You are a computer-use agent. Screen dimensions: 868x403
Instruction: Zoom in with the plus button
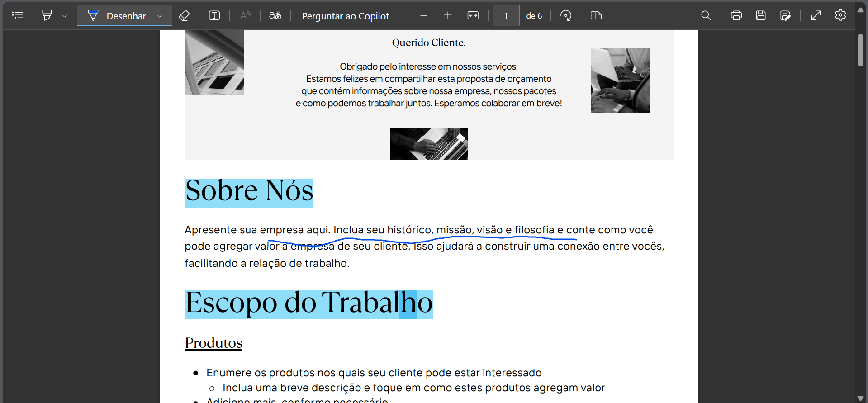(448, 15)
